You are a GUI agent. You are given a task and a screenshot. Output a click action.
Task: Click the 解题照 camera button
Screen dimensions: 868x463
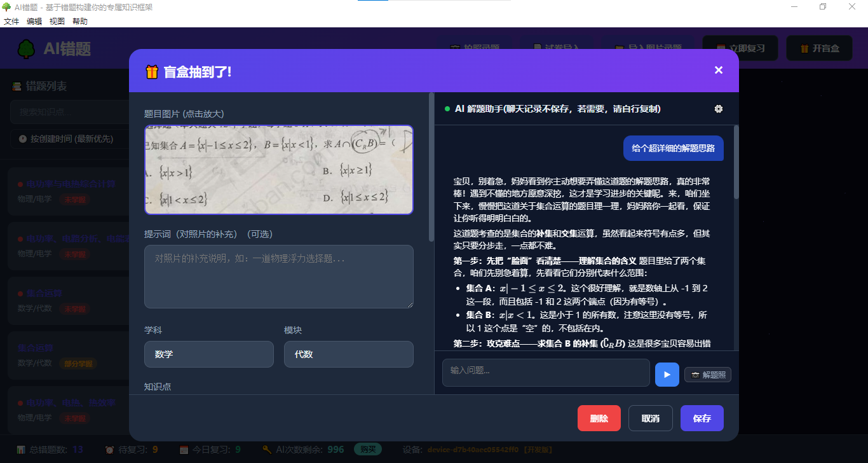(708, 375)
